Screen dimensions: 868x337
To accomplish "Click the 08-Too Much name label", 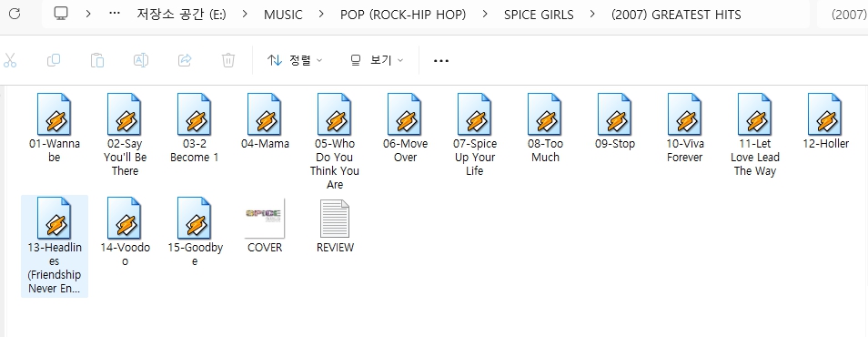I will point(545,150).
